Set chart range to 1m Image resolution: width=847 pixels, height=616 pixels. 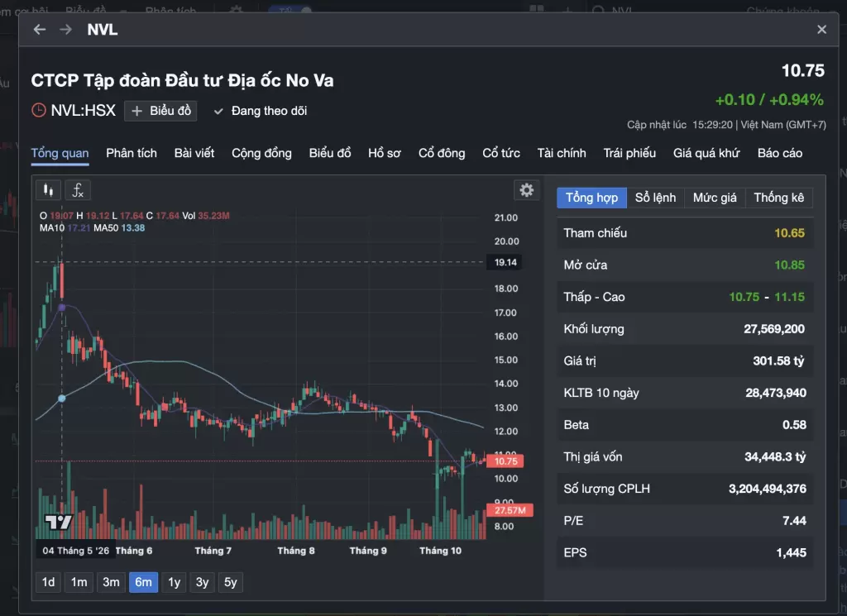click(x=79, y=582)
